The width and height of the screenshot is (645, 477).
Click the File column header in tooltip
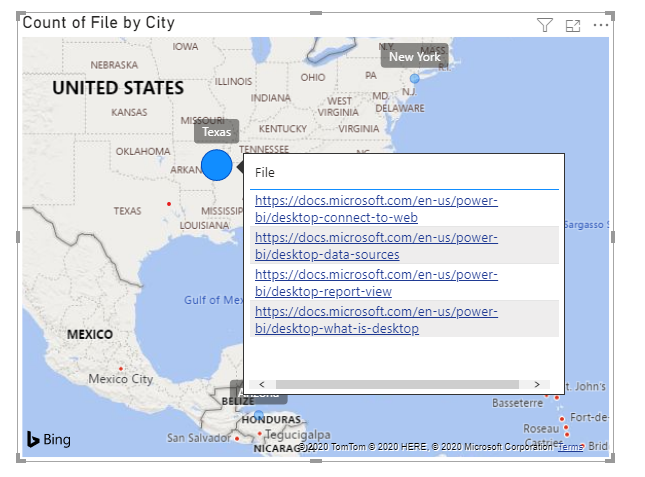pos(265,173)
